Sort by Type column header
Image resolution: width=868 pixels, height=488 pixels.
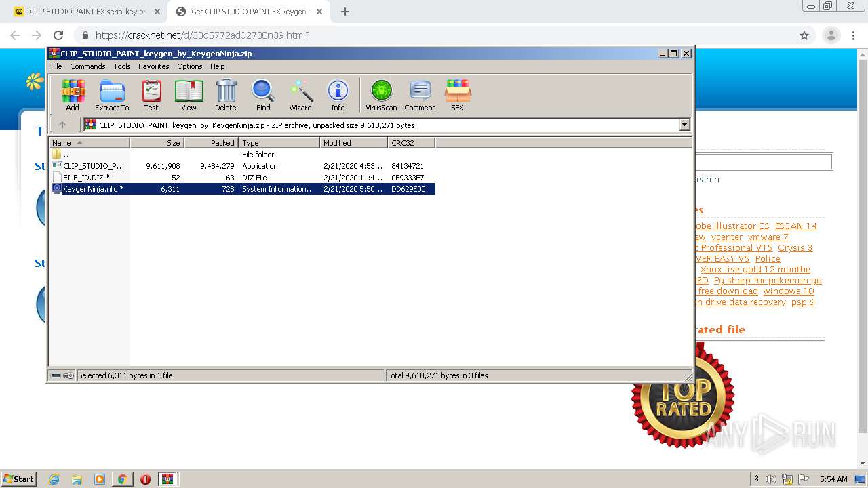[x=279, y=142]
